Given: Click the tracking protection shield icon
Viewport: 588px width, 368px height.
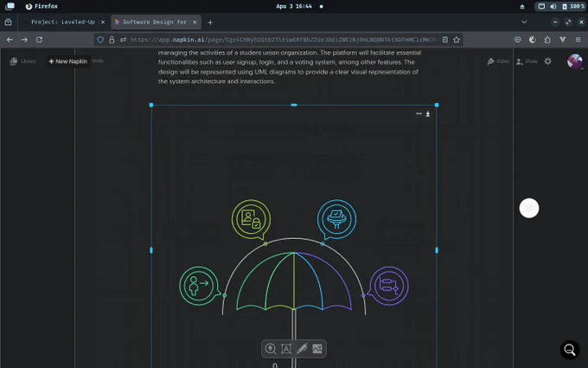Looking at the screenshot, I should tap(100, 40).
